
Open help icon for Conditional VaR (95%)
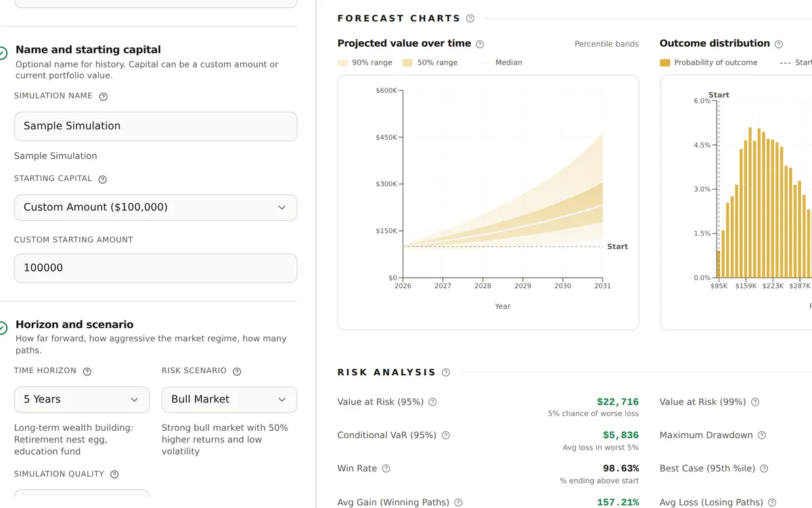[x=445, y=436]
